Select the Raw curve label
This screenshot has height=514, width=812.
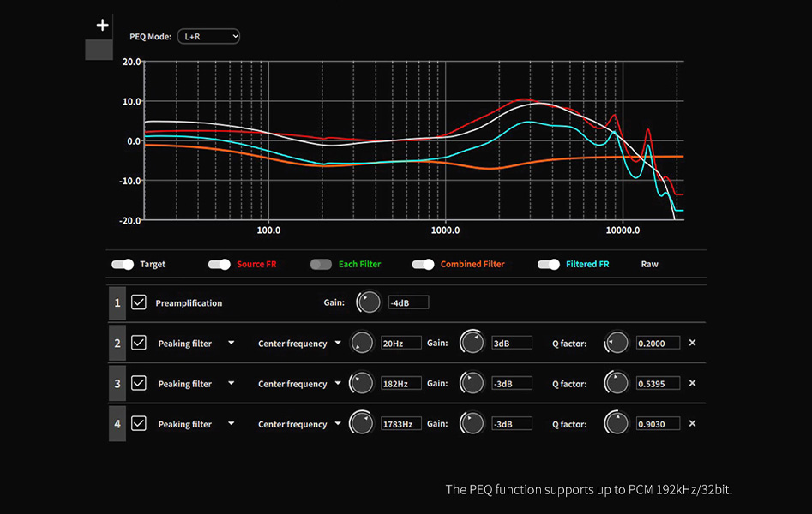pos(649,264)
